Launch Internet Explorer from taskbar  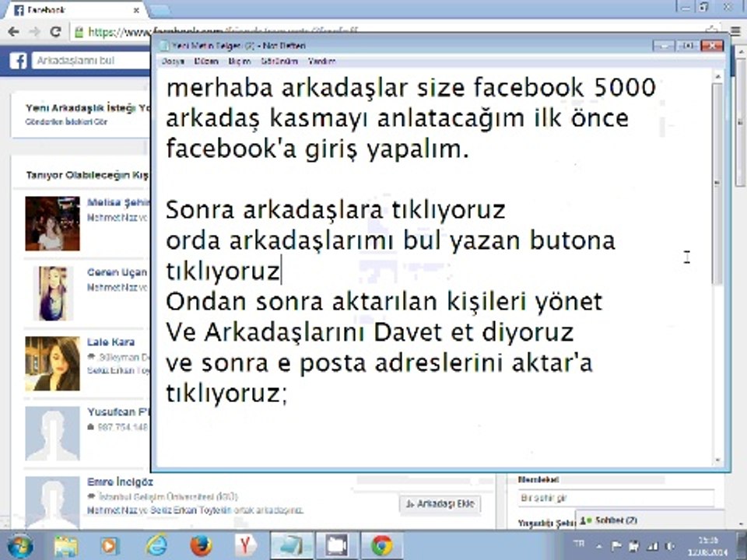(156, 546)
